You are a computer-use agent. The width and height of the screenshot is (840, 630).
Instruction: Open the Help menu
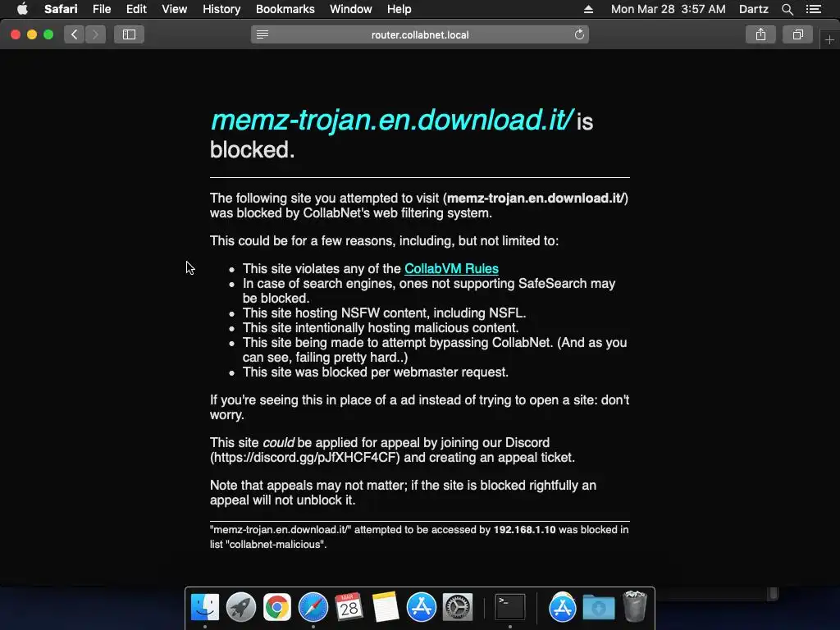[x=399, y=9]
